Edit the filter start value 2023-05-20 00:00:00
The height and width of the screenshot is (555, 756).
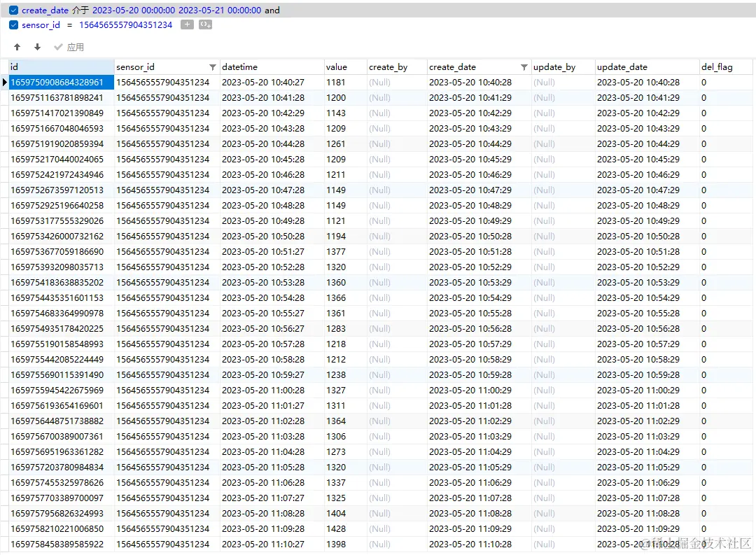(134, 10)
